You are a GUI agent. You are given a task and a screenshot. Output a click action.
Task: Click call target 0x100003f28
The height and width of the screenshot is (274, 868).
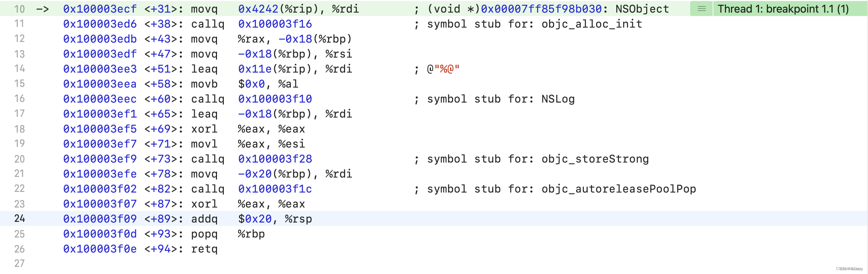click(275, 159)
